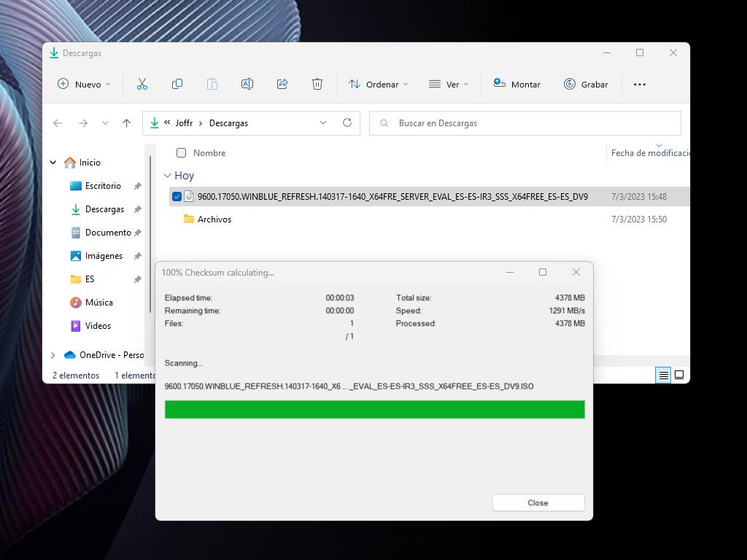This screenshot has width=747, height=560.
Task: Navigate up one folder level
Action: [126, 123]
